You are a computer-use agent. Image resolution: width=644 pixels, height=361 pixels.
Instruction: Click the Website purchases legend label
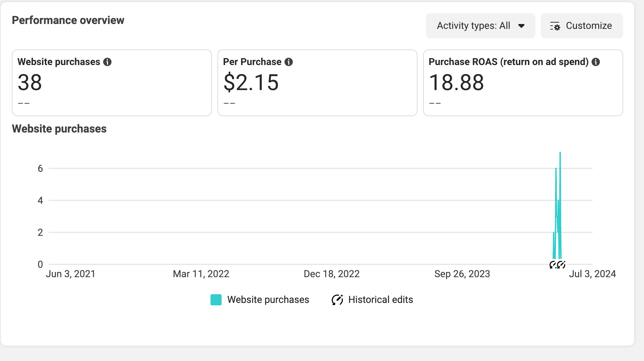click(268, 300)
